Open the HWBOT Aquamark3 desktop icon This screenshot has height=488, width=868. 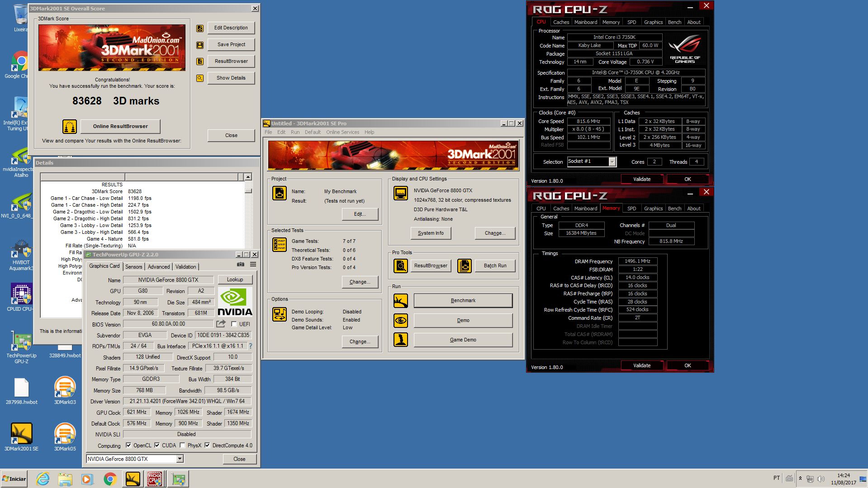pos(21,256)
